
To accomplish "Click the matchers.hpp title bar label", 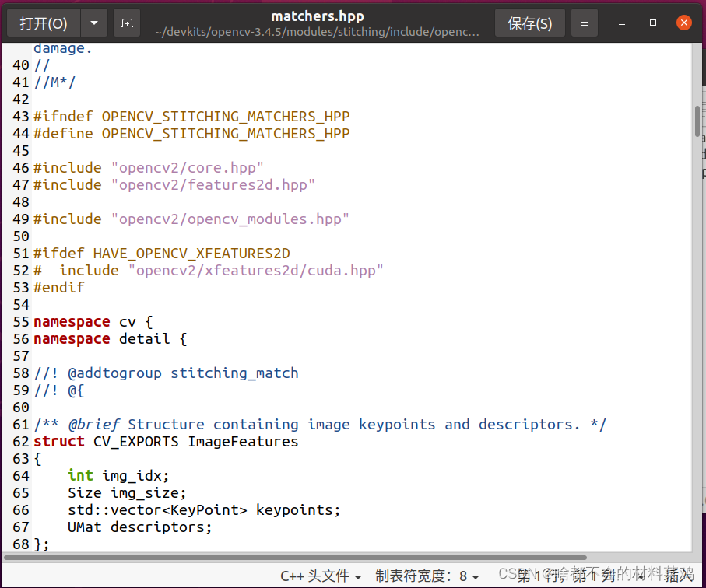I will (x=317, y=15).
